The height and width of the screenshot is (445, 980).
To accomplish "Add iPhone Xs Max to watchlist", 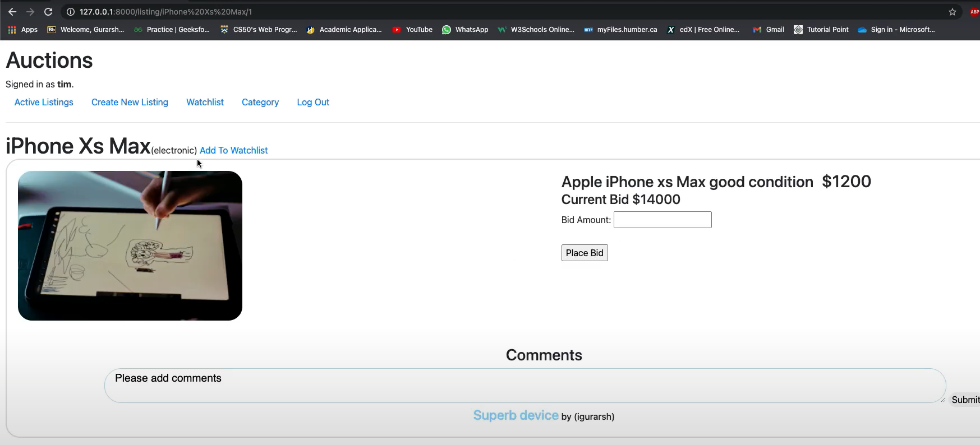I will 233,150.
